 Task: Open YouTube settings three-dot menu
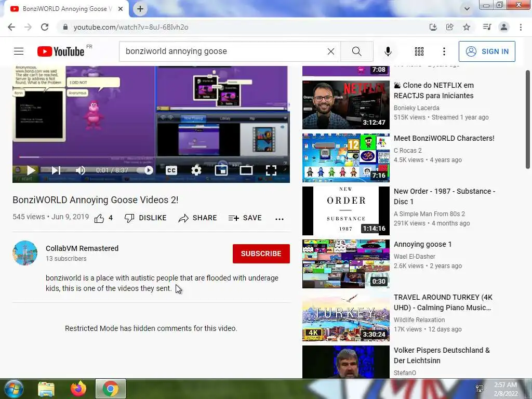click(x=444, y=51)
